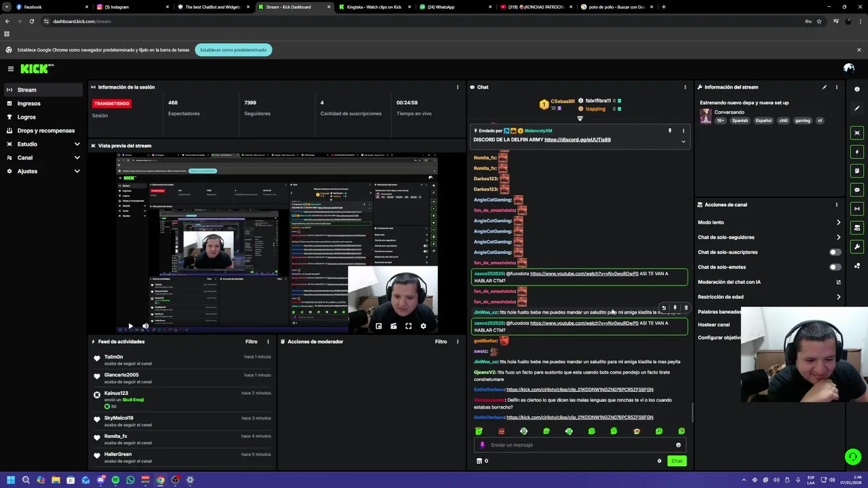Click Establecer como predeterminado button
868x488 pixels.
click(233, 49)
